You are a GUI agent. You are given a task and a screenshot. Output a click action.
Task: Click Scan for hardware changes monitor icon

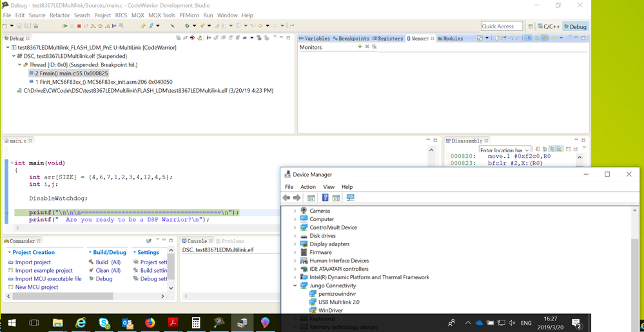pyautogui.click(x=350, y=198)
